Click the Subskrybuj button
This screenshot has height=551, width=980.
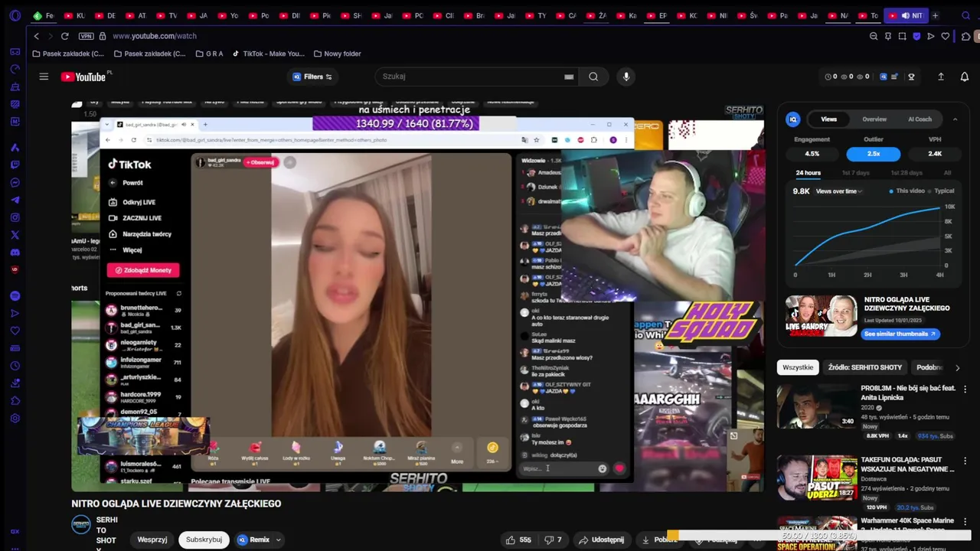(x=204, y=540)
